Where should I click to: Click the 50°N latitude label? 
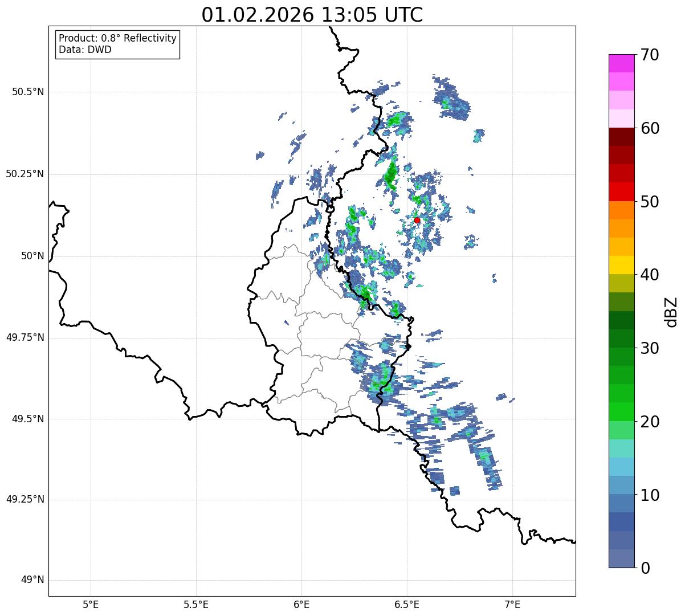tap(33, 256)
